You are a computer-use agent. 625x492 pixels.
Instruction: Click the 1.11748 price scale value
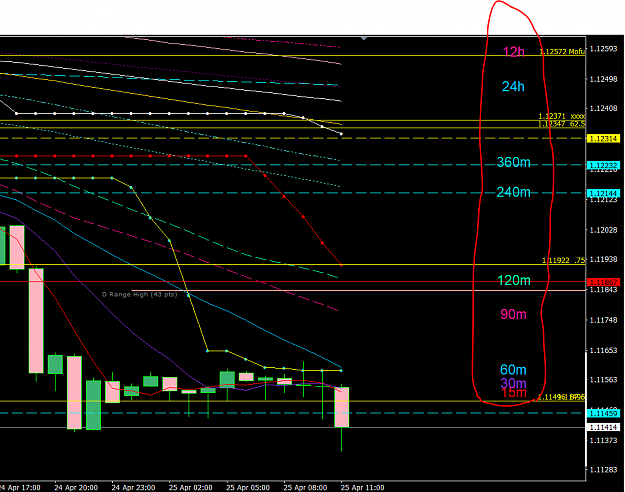(x=603, y=320)
